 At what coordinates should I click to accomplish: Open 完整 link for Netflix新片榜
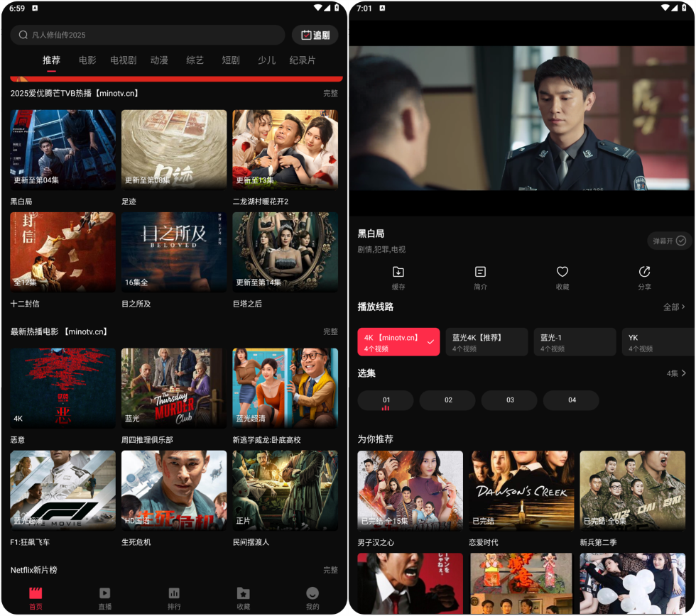click(330, 570)
